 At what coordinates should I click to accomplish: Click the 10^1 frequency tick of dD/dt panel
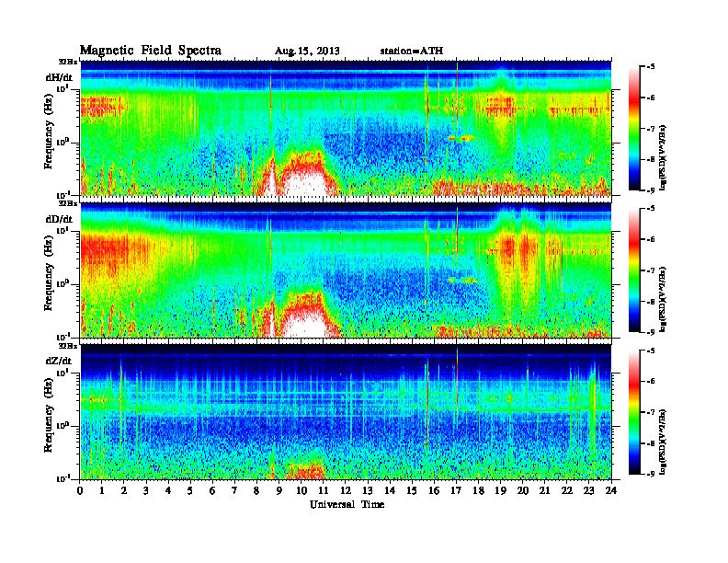coord(63,231)
